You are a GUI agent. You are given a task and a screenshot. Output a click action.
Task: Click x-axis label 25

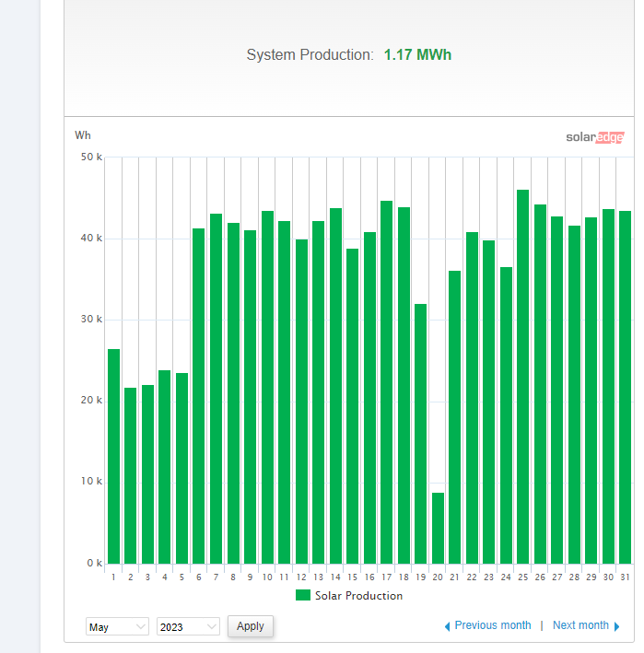(522, 577)
